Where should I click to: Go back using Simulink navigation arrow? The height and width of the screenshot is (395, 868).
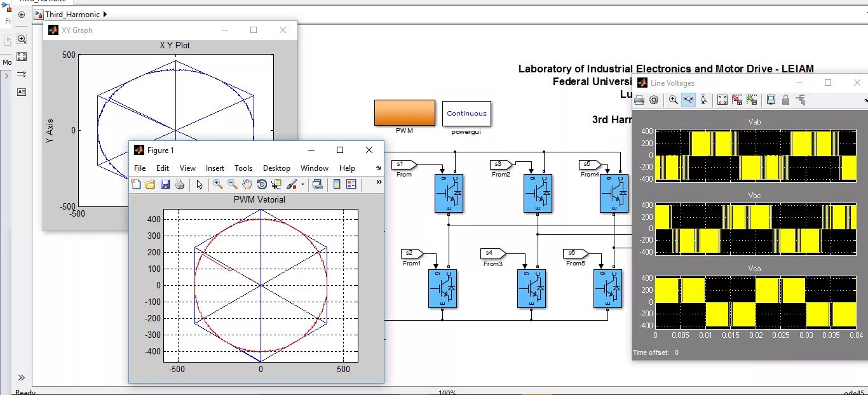(22, 14)
